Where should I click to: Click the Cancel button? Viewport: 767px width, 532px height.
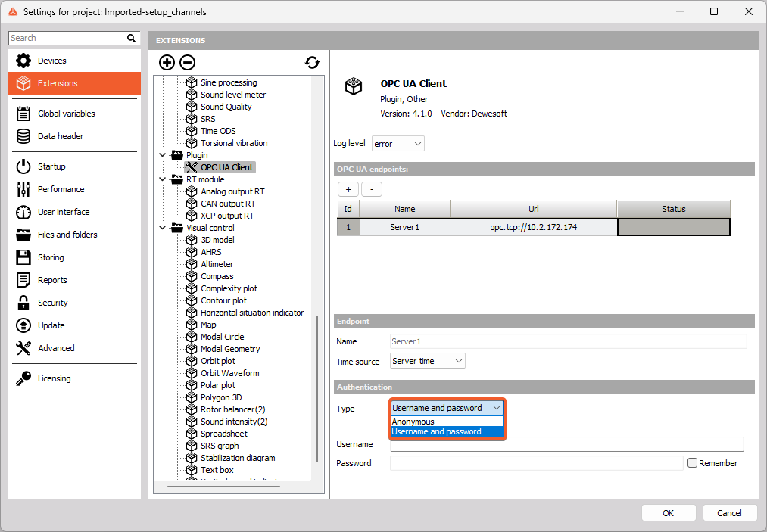tap(729, 513)
